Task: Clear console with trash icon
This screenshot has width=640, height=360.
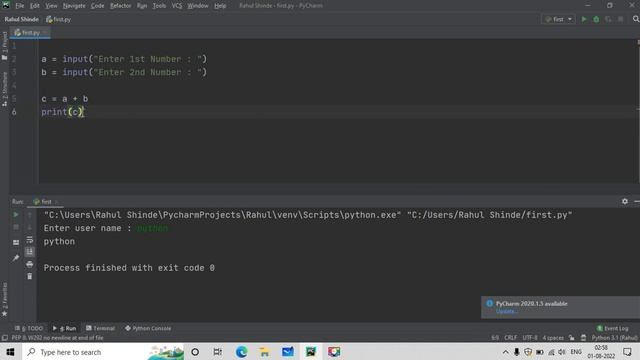Action: [29, 276]
